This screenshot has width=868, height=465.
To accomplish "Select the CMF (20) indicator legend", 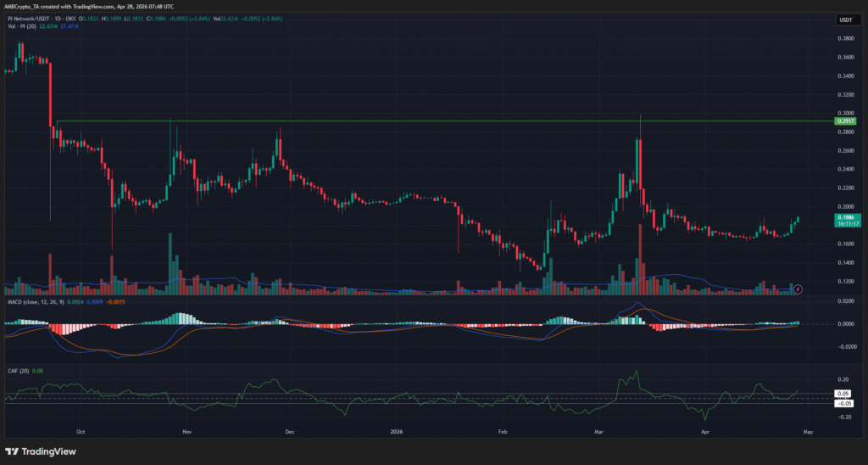I will click(x=18, y=371).
